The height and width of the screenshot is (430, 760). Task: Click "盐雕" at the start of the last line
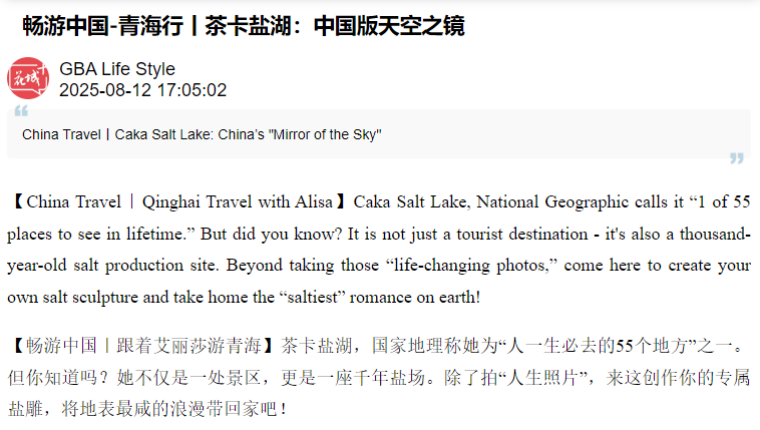(x=23, y=409)
